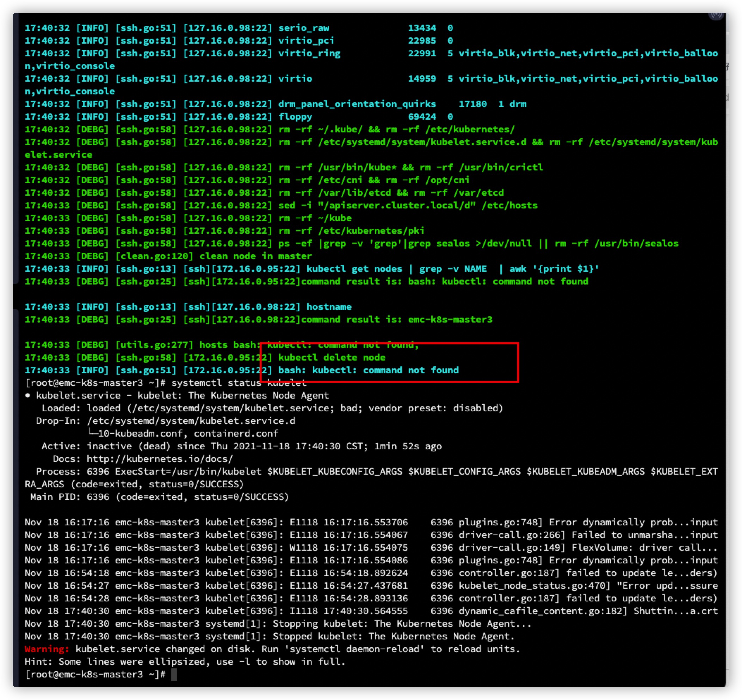Select the value '22985' beside virtio_pci
Screen dimensions: 742x700
pos(422,41)
